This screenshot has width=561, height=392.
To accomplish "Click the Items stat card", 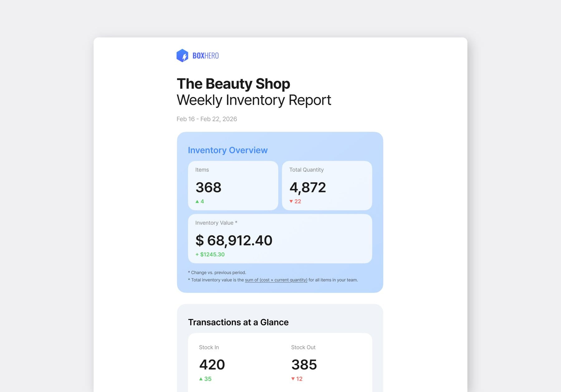I will pyautogui.click(x=233, y=185).
